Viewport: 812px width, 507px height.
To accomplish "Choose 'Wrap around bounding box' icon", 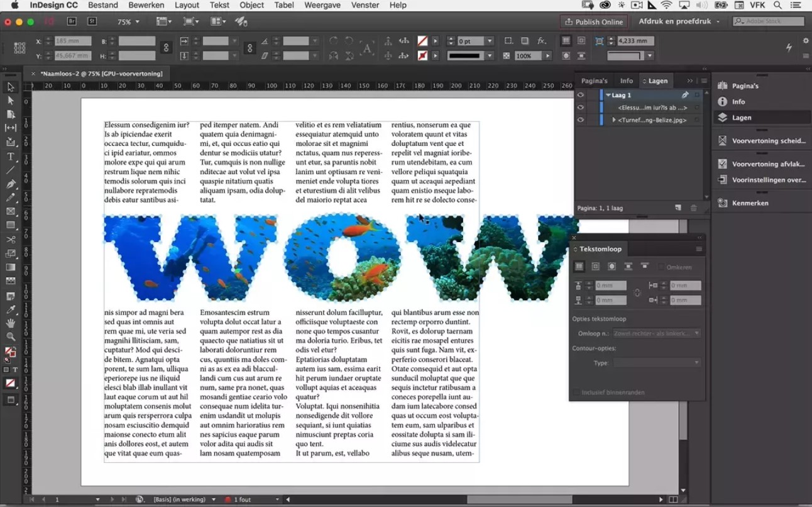I will pos(596,267).
